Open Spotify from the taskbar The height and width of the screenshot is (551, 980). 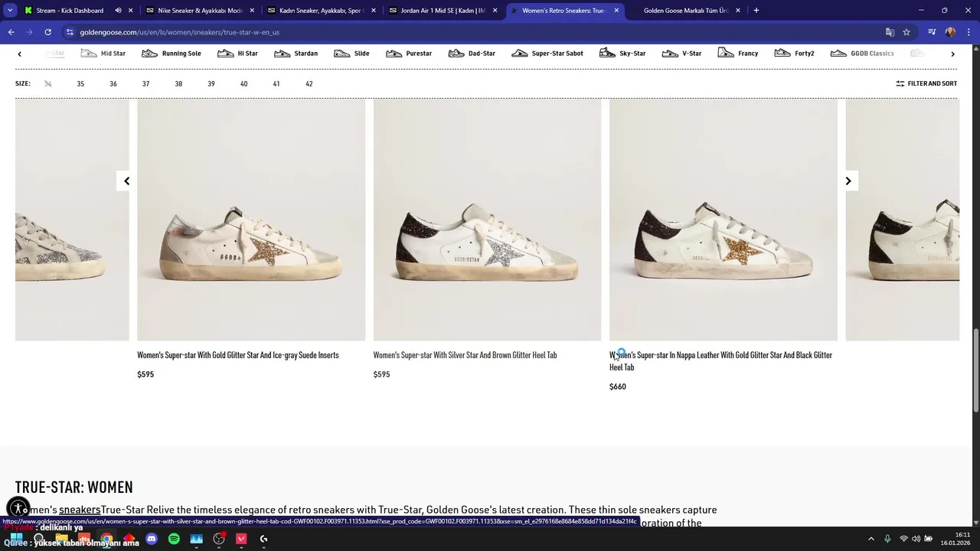(174, 539)
